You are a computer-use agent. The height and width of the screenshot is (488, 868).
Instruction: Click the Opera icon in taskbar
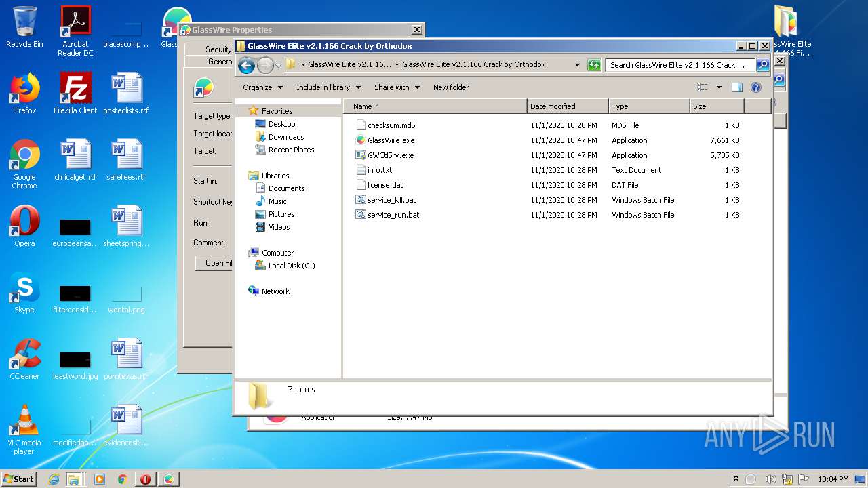pyautogui.click(x=145, y=479)
